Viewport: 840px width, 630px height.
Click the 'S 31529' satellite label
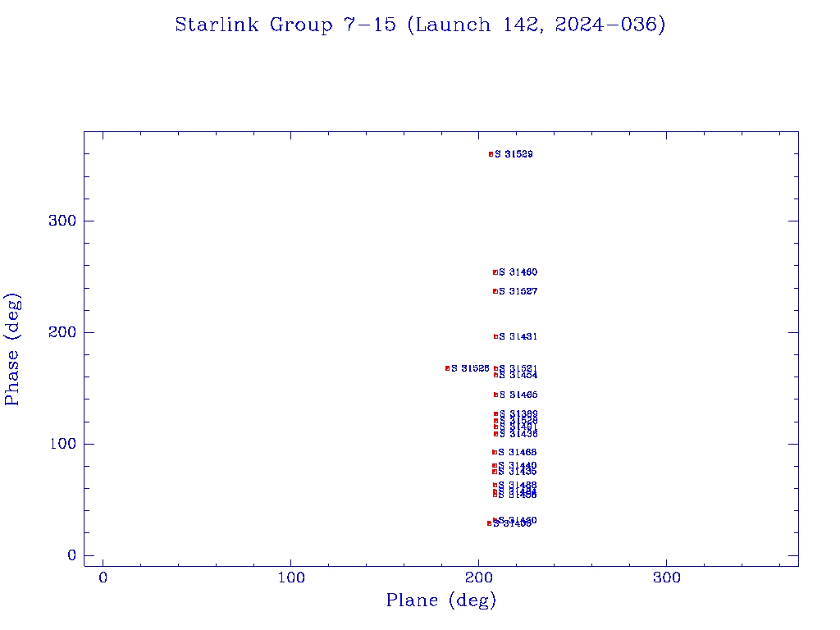(514, 154)
